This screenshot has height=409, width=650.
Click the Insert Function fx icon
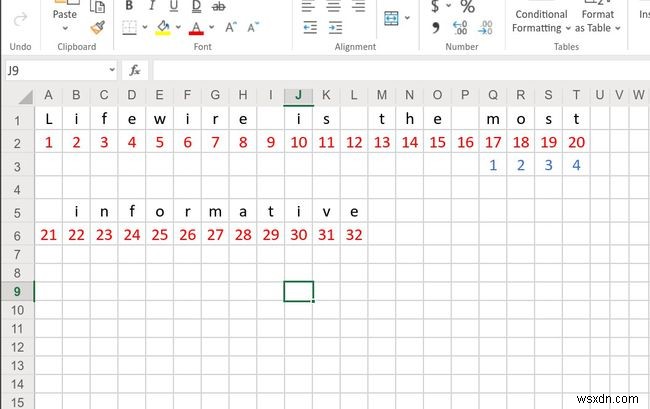(x=135, y=70)
